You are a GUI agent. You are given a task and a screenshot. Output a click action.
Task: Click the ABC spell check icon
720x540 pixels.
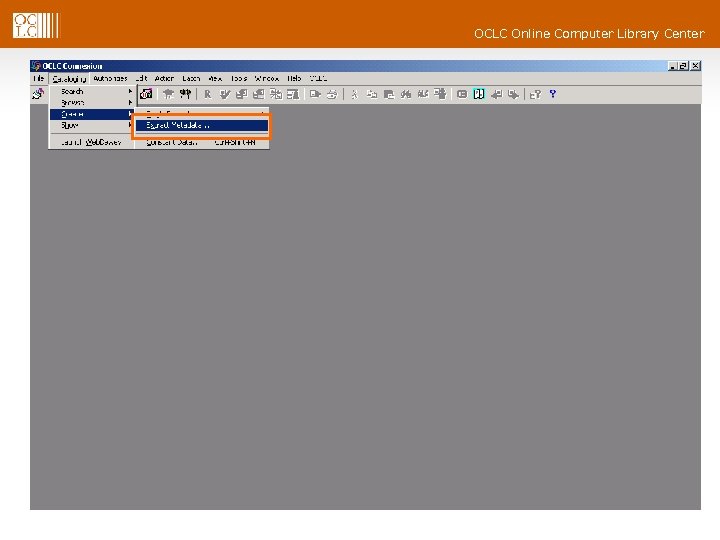point(423,94)
